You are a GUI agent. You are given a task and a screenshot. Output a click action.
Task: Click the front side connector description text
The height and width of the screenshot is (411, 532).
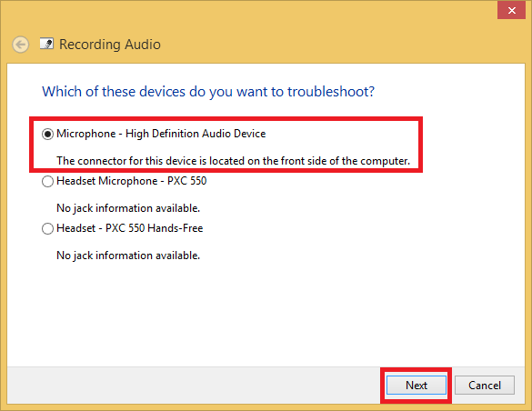233,161
